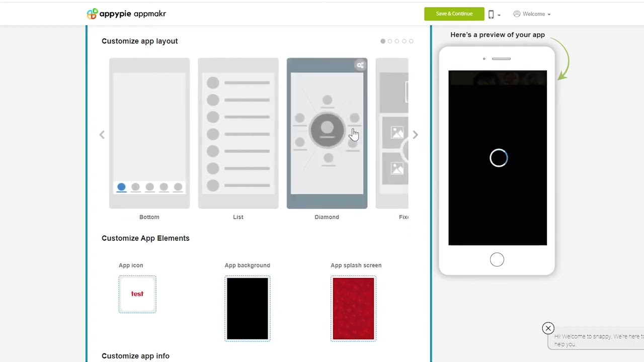This screenshot has height=362, width=644.
Task: Click the 'Customize app layout' heading
Action: tap(140, 41)
